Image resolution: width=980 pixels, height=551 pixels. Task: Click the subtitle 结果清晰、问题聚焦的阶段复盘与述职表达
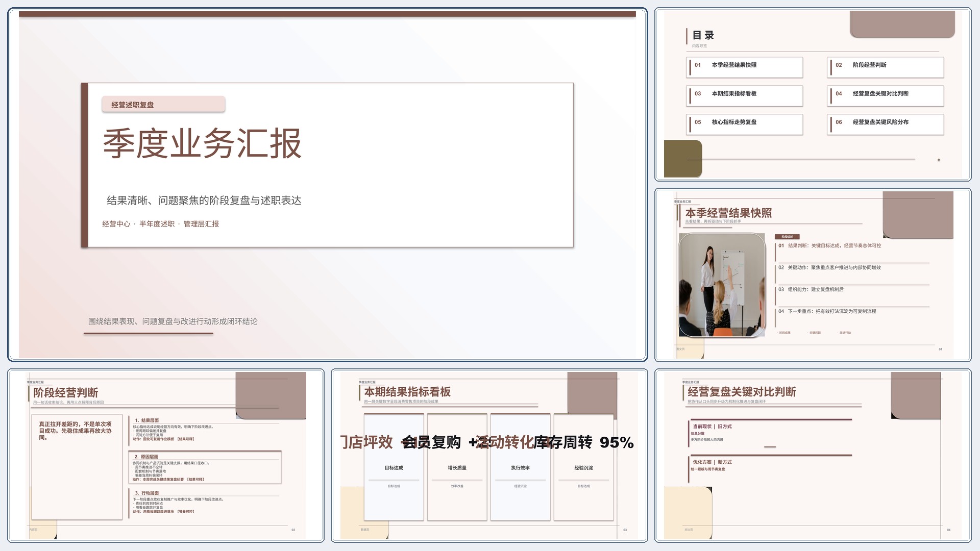tap(204, 201)
